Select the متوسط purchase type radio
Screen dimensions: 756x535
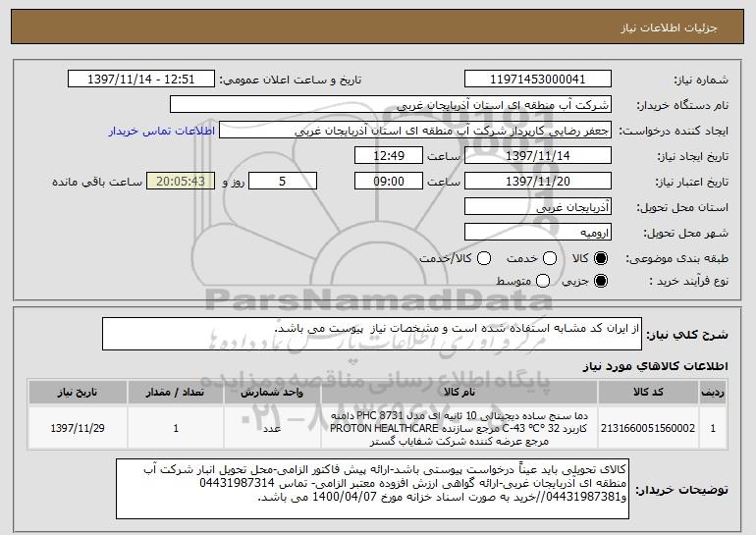click(x=543, y=281)
